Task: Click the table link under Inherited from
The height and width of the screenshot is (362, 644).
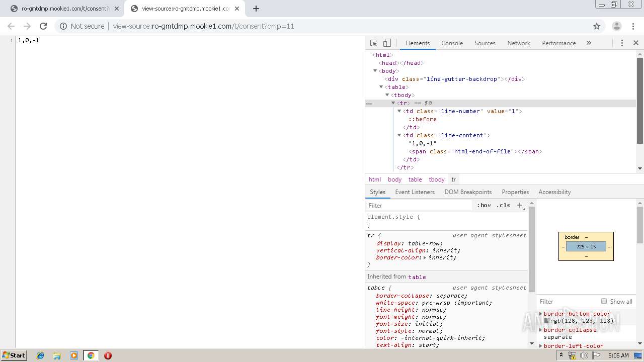Action: (417, 277)
